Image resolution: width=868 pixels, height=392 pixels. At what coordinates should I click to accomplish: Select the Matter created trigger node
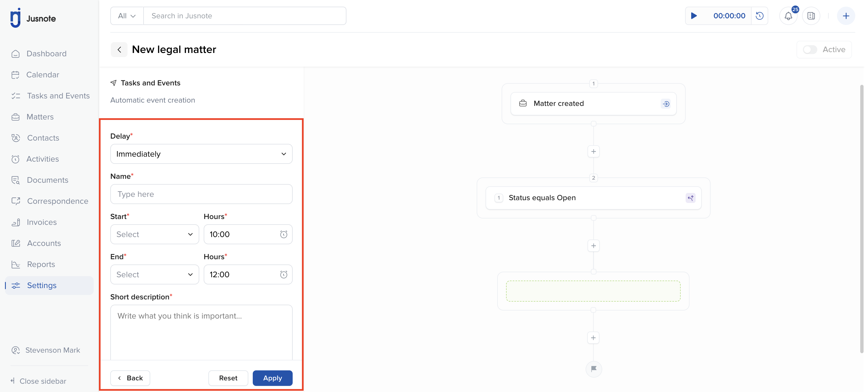pyautogui.click(x=593, y=103)
